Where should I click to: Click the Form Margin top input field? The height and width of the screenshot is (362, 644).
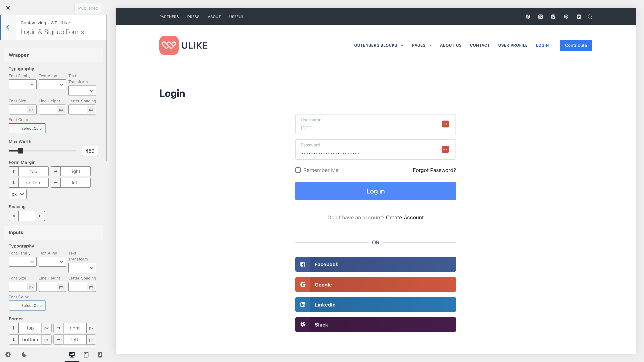tap(33, 171)
